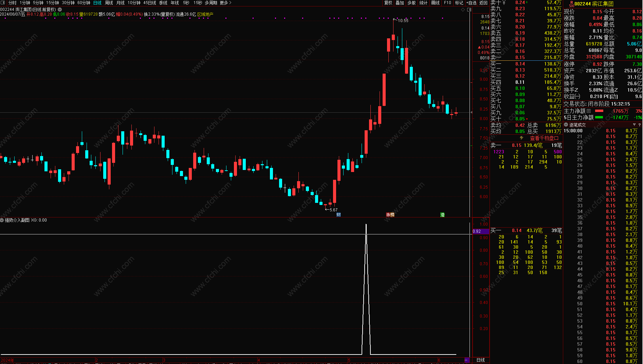This screenshot has width=643, height=364.
Task: Click the 返回 back button
Action: (483, 3)
